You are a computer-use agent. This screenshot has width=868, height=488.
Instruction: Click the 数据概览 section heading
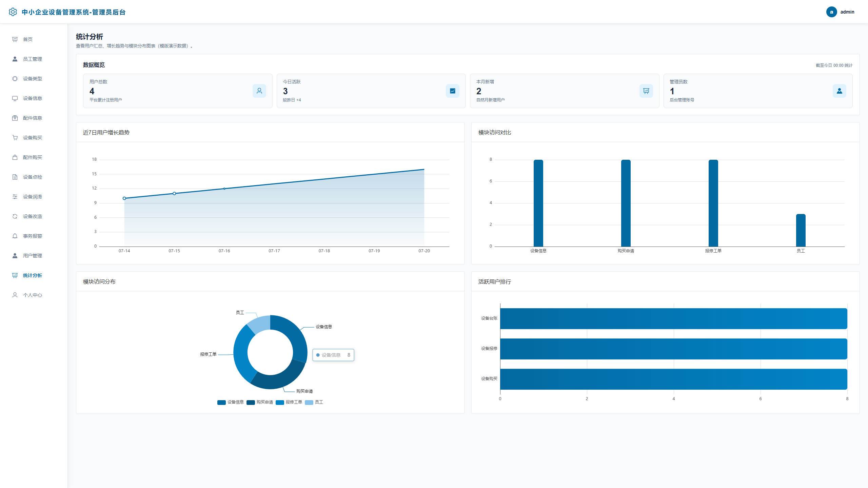(94, 65)
